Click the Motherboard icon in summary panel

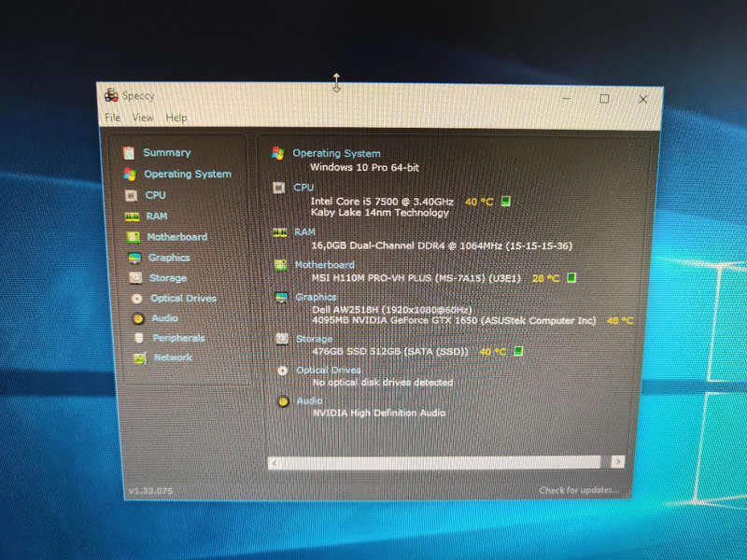281,265
